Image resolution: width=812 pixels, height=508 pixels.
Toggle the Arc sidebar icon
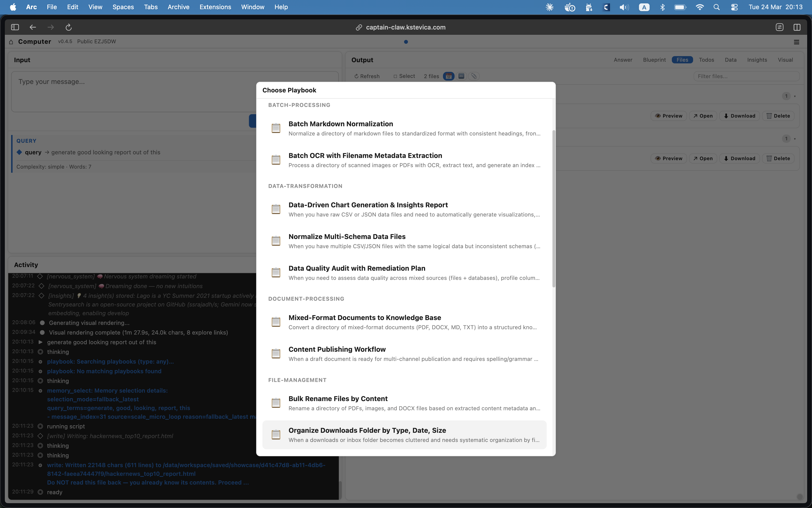(x=15, y=27)
